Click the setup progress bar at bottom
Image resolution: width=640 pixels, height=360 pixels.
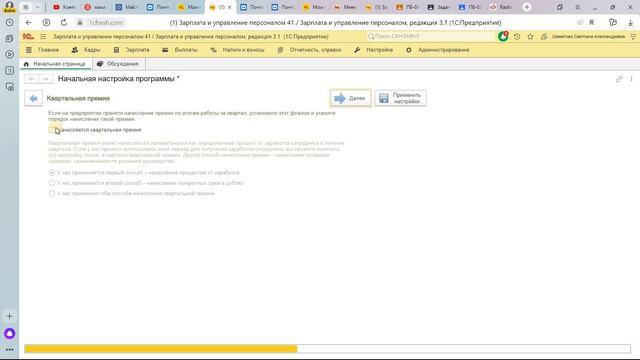pyautogui.click(x=327, y=349)
